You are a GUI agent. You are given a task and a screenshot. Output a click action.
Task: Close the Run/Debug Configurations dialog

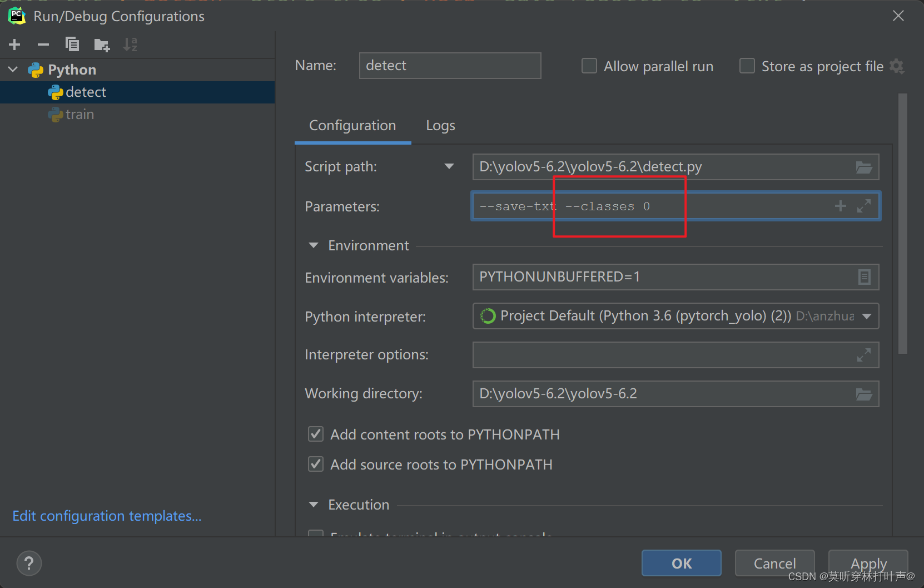[x=898, y=16]
